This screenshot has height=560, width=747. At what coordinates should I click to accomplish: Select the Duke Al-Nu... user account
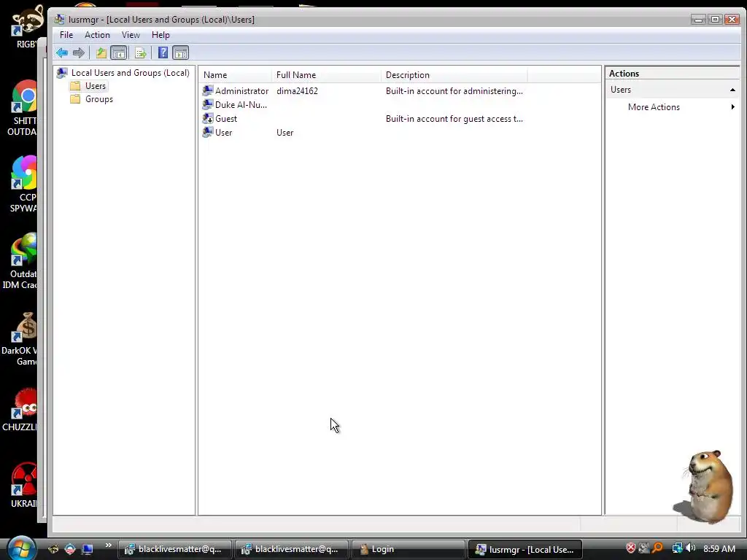tap(241, 105)
